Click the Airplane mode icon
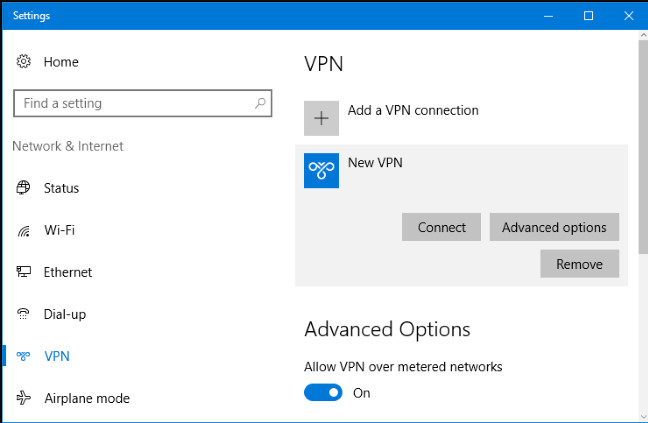This screenshot has width=648, height=423. point(23,398)
